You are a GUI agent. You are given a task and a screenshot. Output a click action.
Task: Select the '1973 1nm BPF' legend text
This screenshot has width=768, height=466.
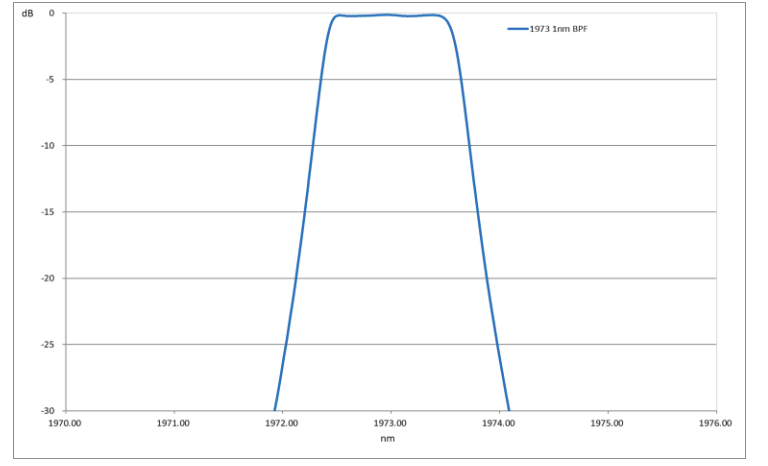[x=559, y=29]
